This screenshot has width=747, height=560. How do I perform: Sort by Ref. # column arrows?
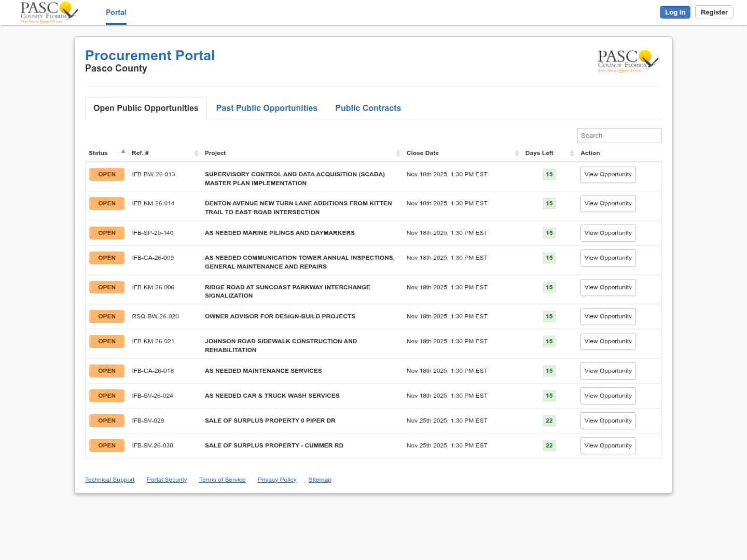(x=196, y=153)
